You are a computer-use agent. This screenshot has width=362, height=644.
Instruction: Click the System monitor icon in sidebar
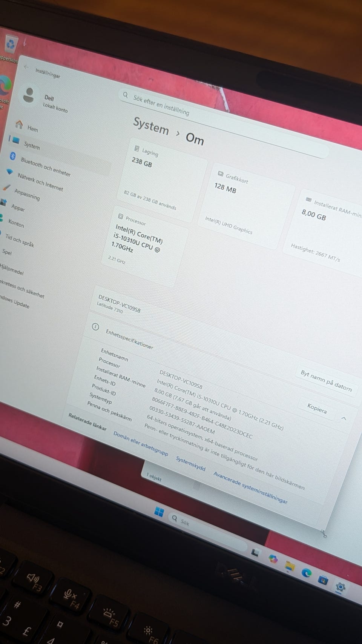(15, 140)
